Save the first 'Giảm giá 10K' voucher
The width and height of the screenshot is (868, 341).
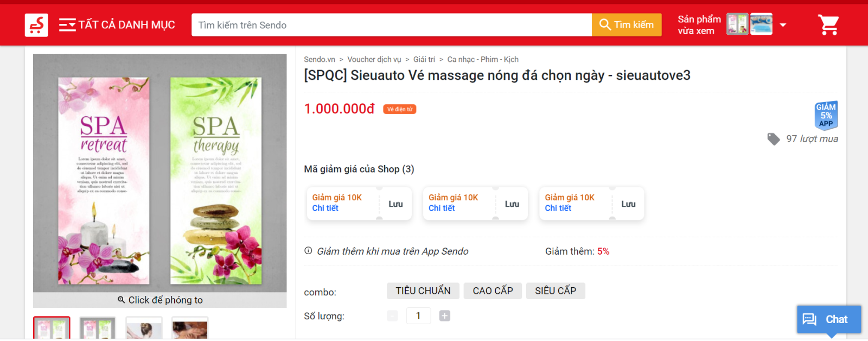pyautogui.click(x=395, y=204)
